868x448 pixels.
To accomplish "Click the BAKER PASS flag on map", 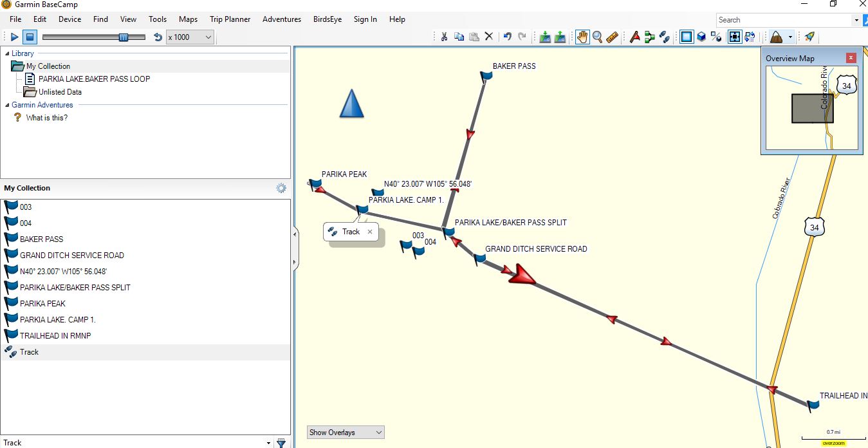I will point(486,76).
